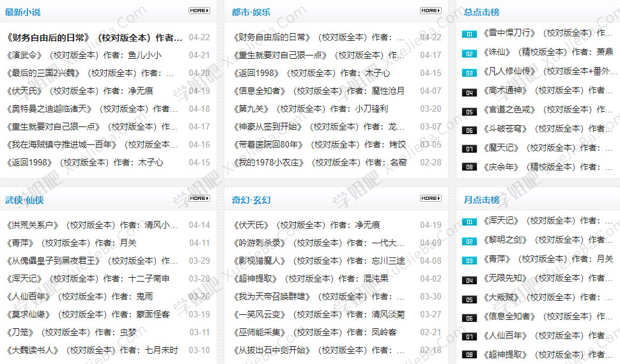Open 《无限先知》 in 月点击榜
The width and height of the screenshot is (620, 364).
click(548, 278)
